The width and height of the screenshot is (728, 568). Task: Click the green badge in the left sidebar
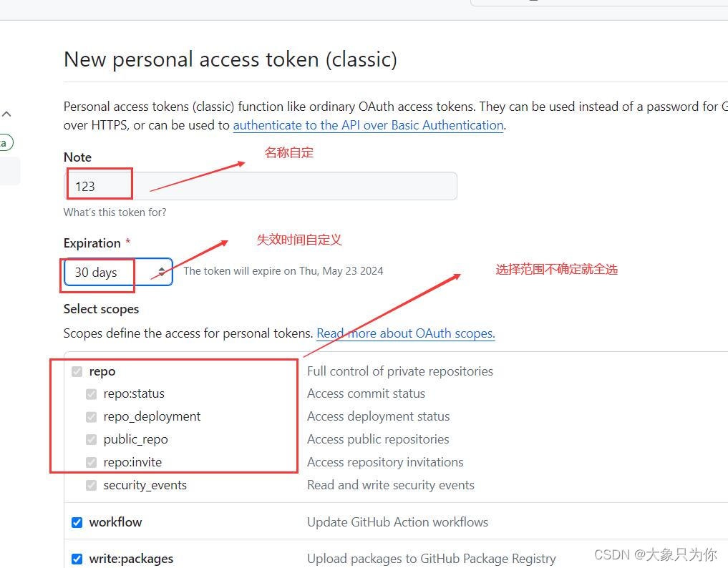tap(5, 142)
